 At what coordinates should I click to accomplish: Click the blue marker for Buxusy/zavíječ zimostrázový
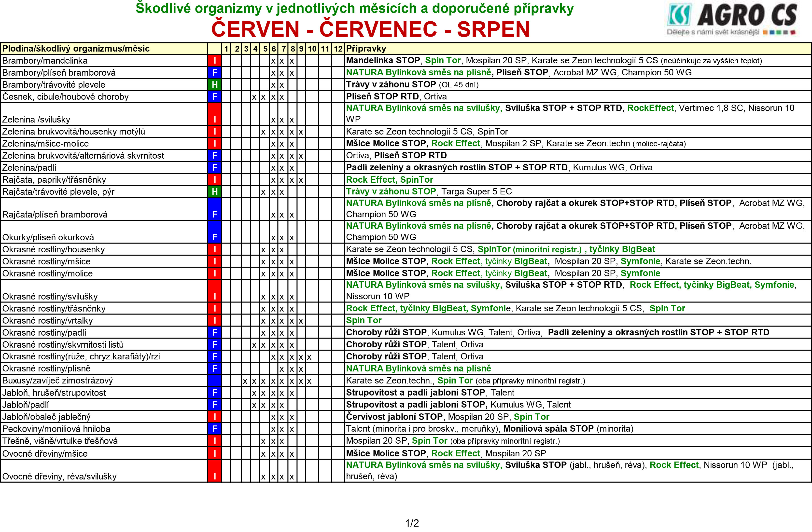tap(215, 381)
